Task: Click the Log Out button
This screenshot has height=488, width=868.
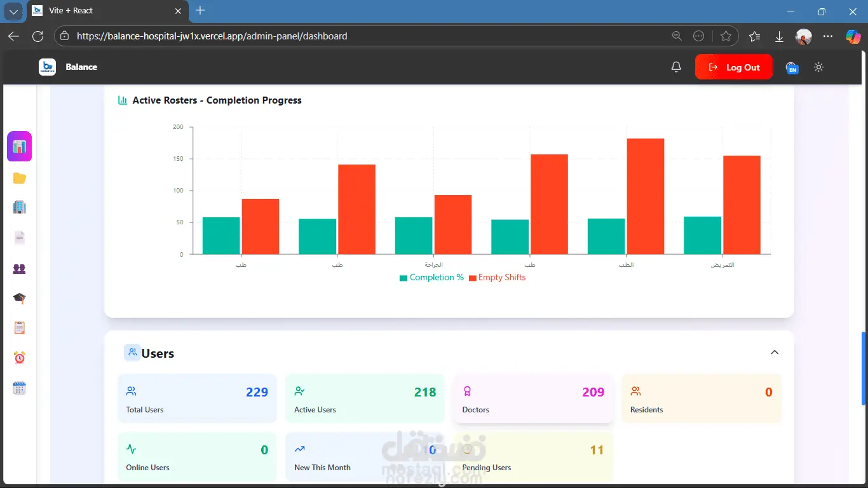Action: click(734, 67)
